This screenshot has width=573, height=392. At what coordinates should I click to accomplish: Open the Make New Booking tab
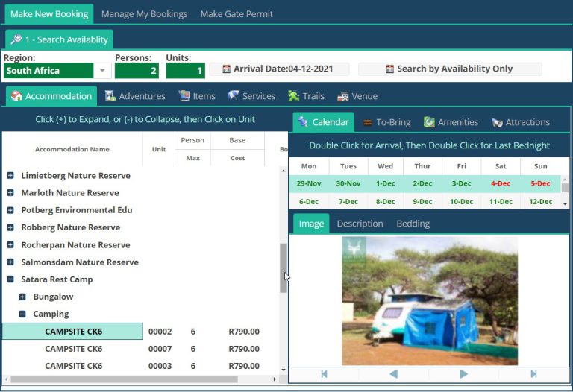pyautogui.click(x=49, y=14)
